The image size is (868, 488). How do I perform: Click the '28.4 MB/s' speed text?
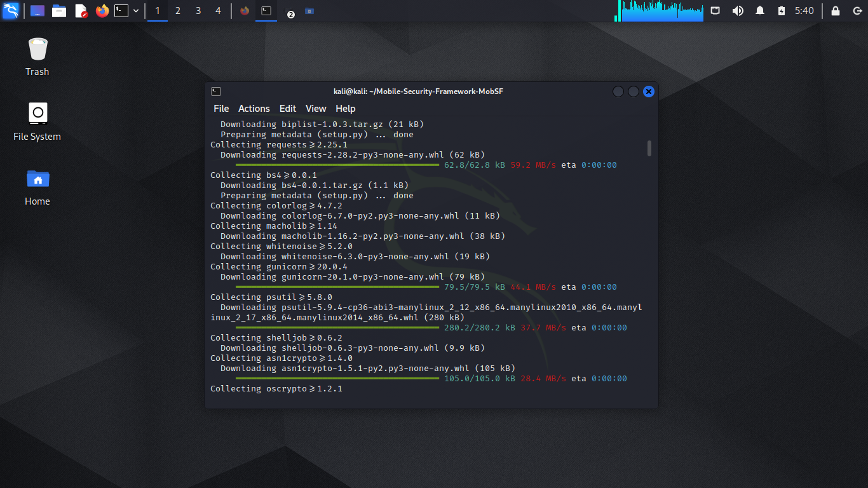point(543,379)
